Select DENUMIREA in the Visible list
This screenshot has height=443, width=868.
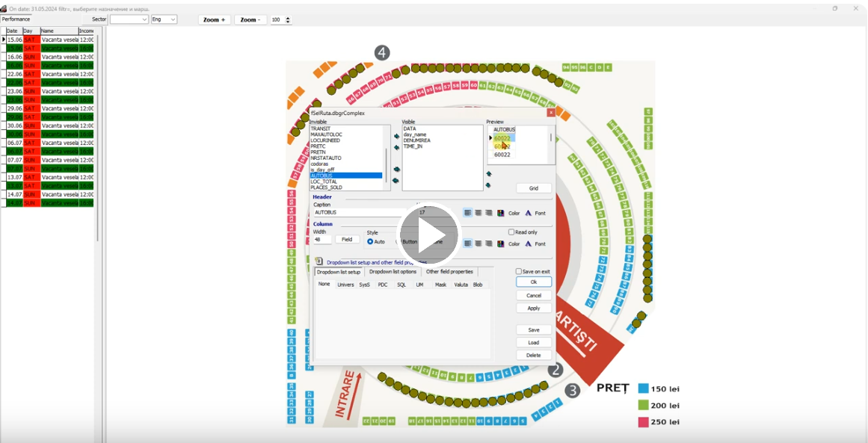(x=417, y=140)
